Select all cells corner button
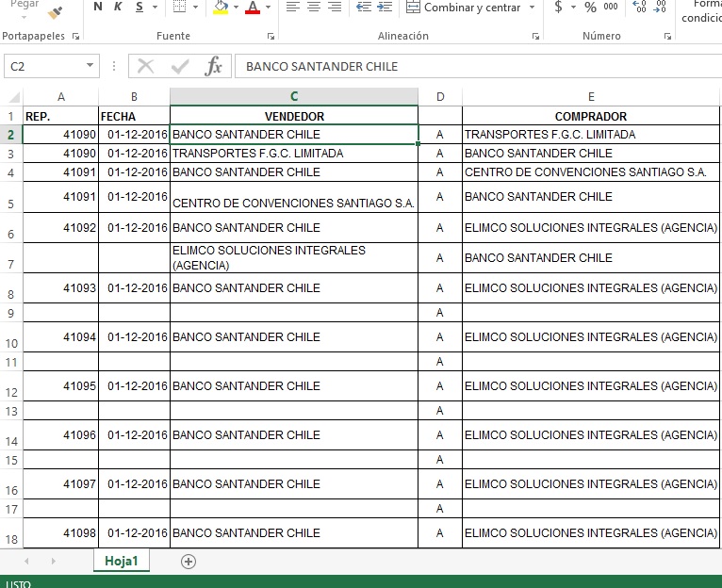The image size is (722, 588). click(x=14, y=97)
